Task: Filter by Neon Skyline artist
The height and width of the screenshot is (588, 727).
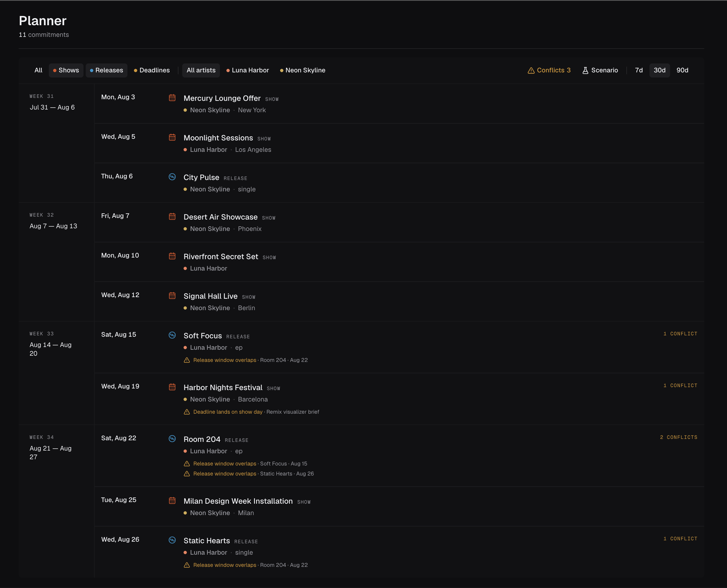Action: (x=303, y=70)
